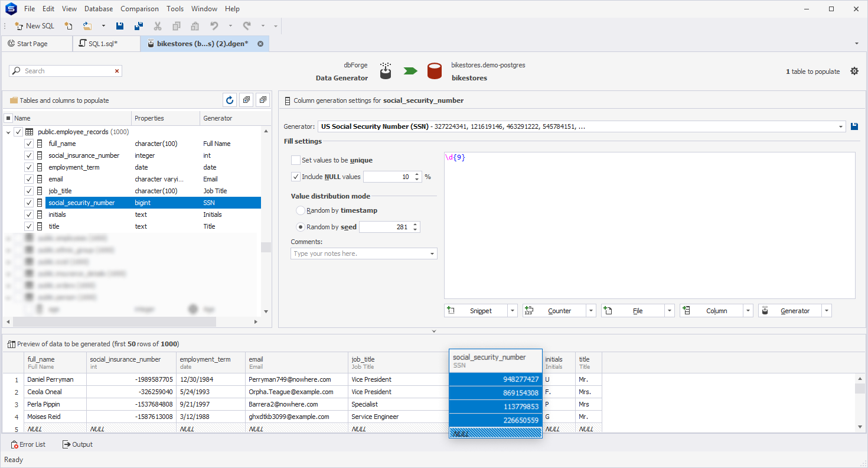Open the Database menu

(99, 9)
